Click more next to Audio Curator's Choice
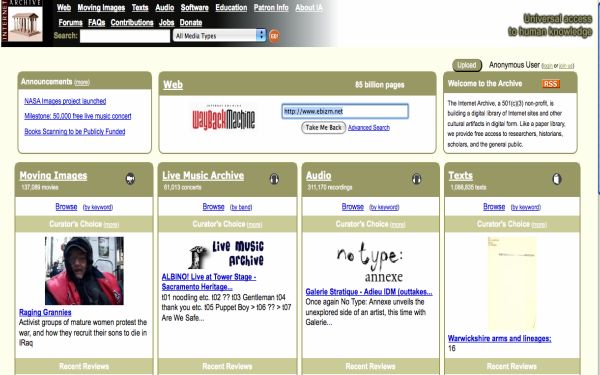 point(398,225)
